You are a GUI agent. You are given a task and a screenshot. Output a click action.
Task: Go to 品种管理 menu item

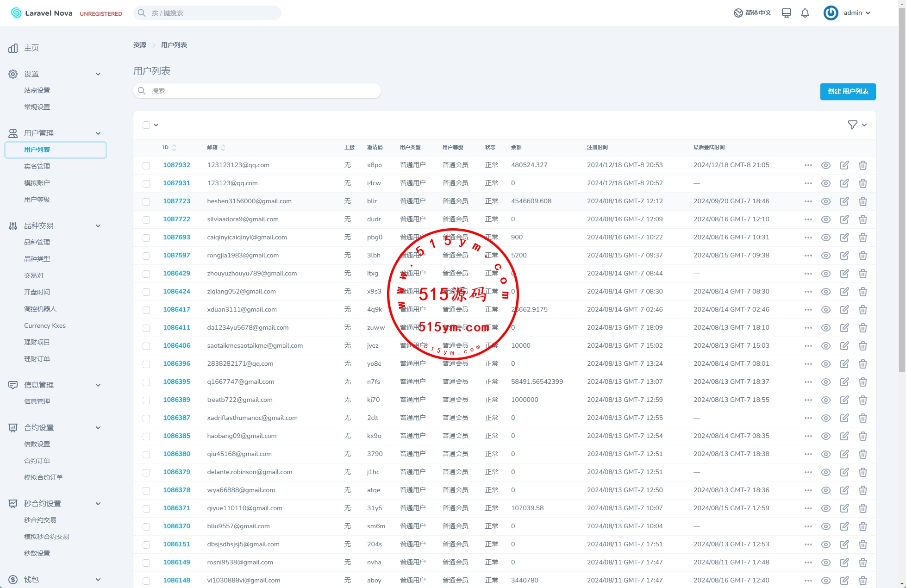click(x=37, y=242)
